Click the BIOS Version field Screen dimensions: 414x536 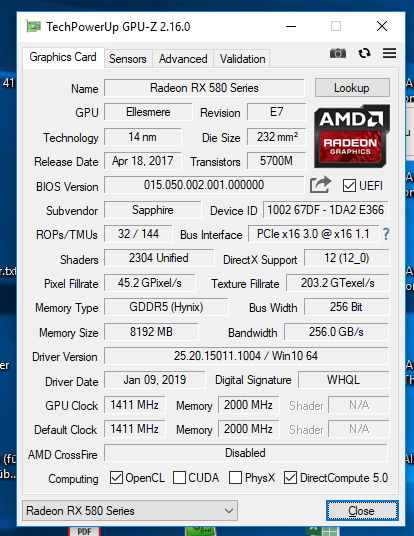pyautogui.click(x=204, y=185)
